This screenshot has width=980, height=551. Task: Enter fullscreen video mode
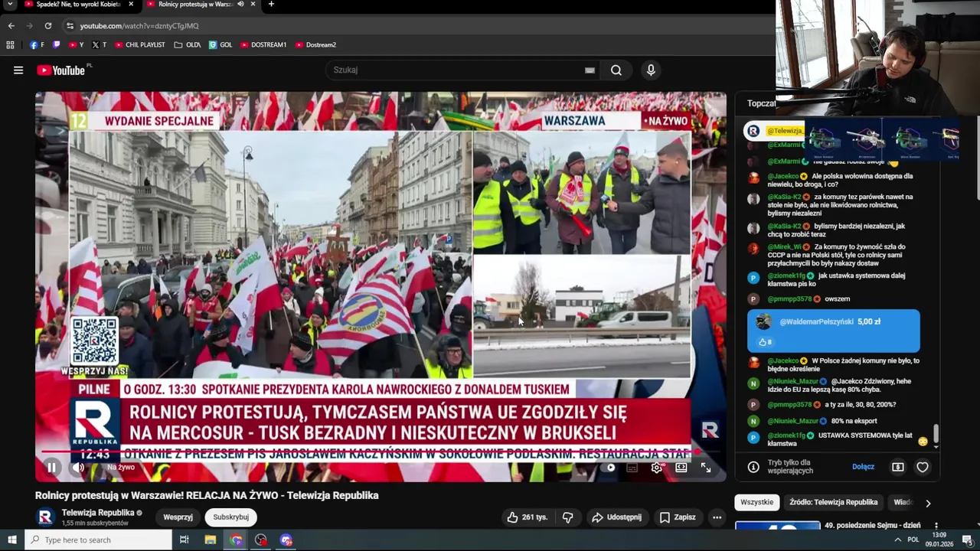click(706, 468)
